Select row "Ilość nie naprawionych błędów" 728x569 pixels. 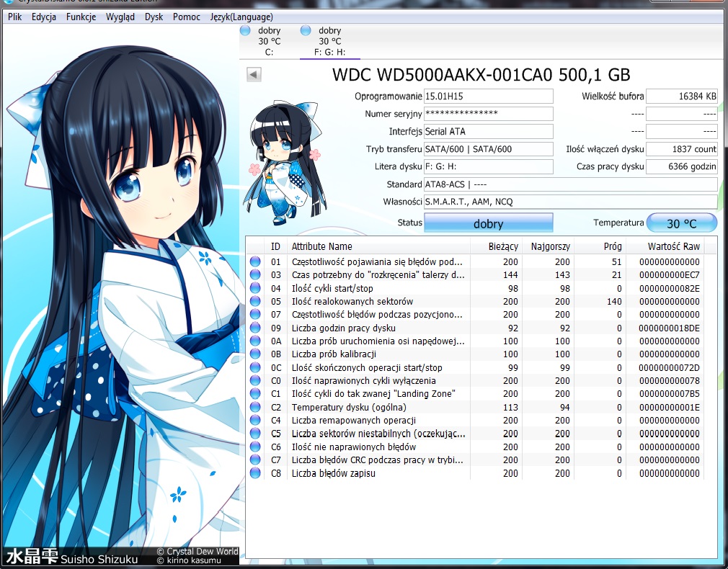click(x=475, y=447)
